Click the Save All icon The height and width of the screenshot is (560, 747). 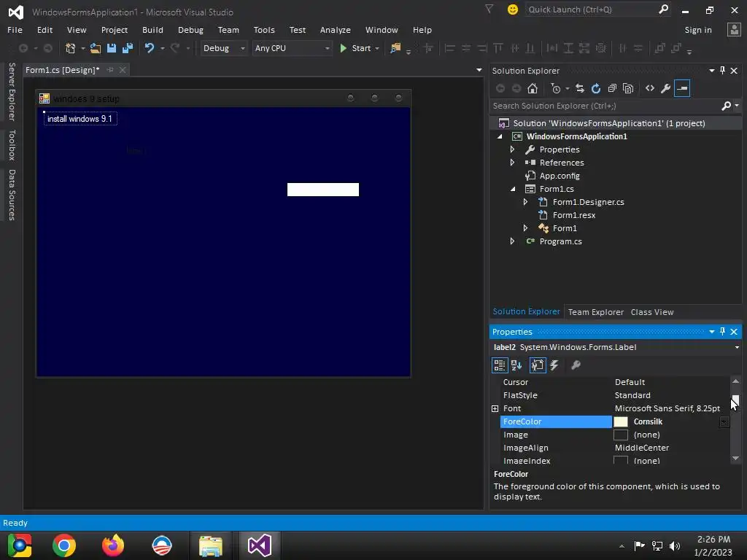[x=128, y=48]
